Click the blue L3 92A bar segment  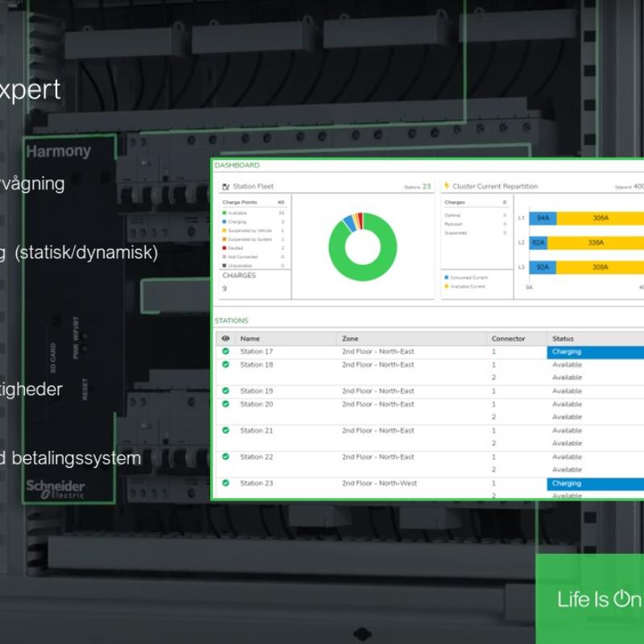(x=543, y=267)
